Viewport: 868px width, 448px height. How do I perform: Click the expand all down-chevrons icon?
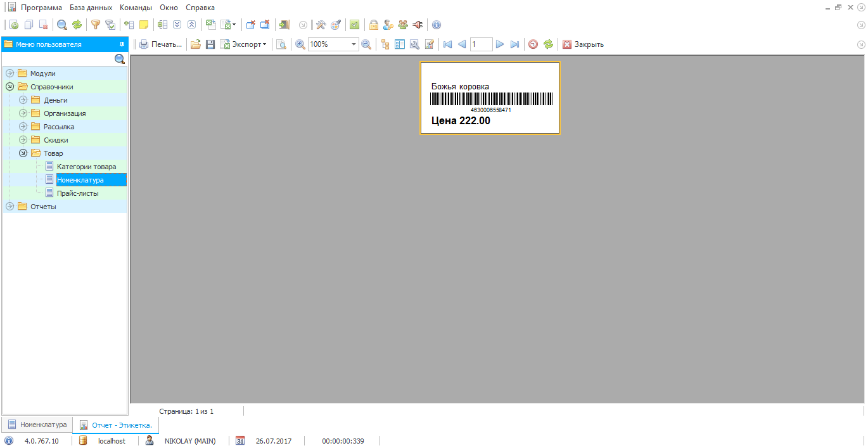[x=177, y=25]
